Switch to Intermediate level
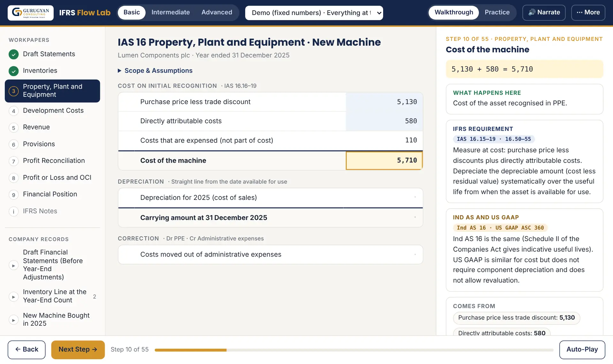The height and width of the screenshot is (364, 613). pyautogui.click(x=170, y=12)
